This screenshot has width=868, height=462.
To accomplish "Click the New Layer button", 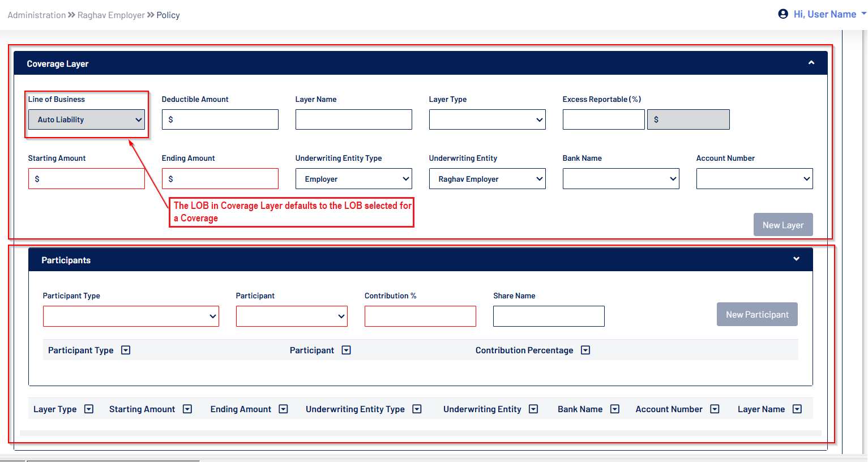I will [783, 225].
